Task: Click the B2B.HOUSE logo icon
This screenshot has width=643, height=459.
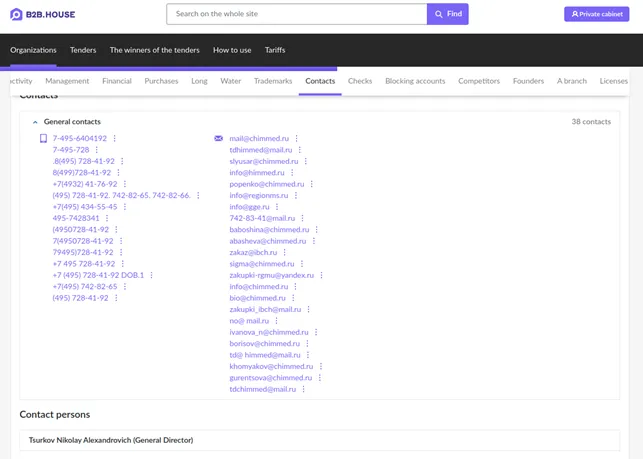Action: pos(16,14)
